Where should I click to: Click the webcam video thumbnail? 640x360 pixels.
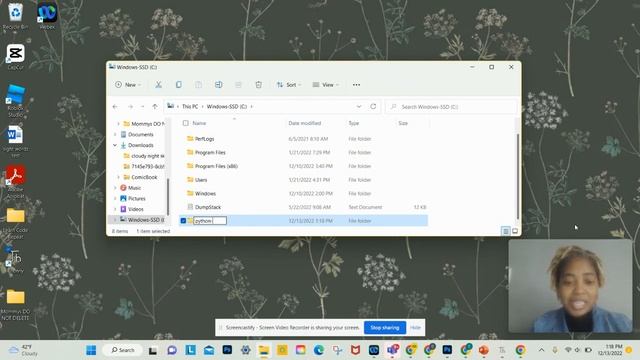click(570, 286)
